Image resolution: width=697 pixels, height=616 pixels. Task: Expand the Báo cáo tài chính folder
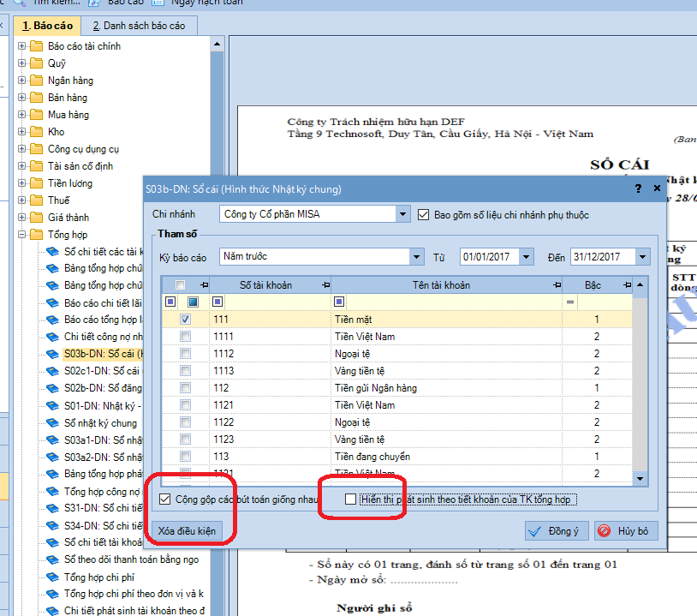pyautogui.click(x=21, y=45)
